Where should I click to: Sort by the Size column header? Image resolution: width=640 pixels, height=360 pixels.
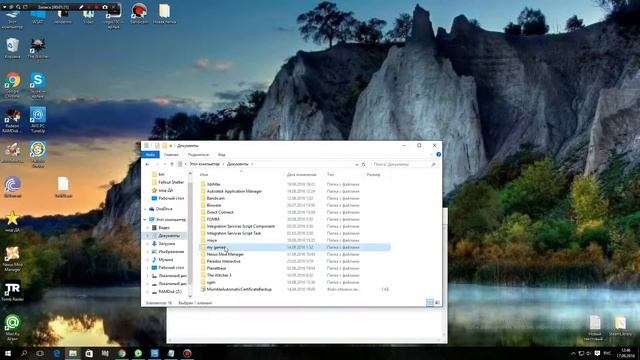(378, 175)
